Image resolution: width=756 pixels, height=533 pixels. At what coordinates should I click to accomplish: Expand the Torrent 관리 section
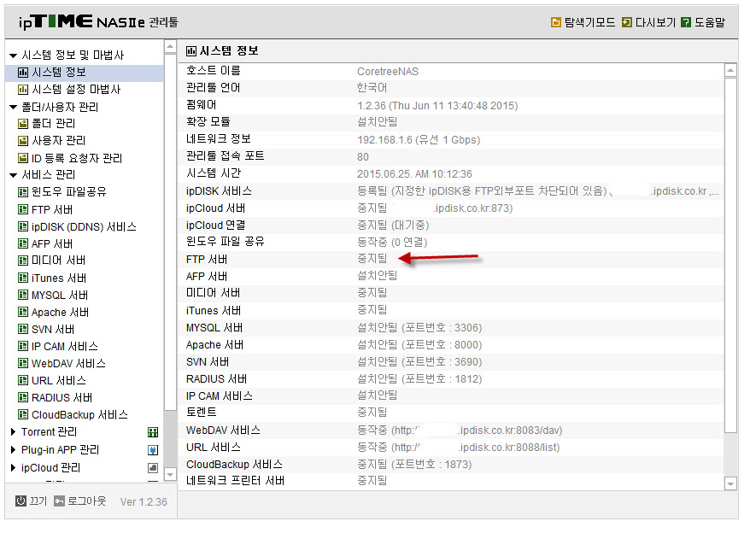click(14, 432)
